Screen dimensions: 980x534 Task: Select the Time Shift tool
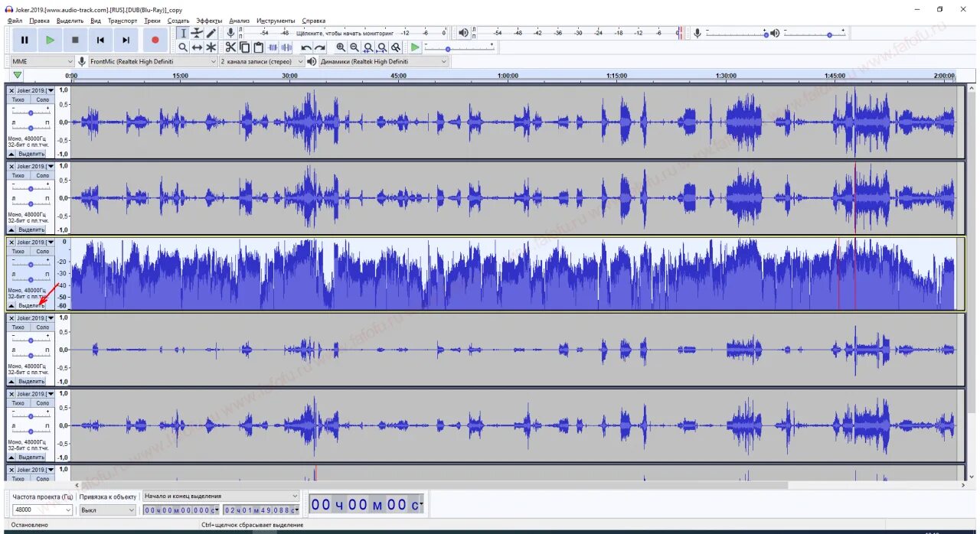(197, 47)
